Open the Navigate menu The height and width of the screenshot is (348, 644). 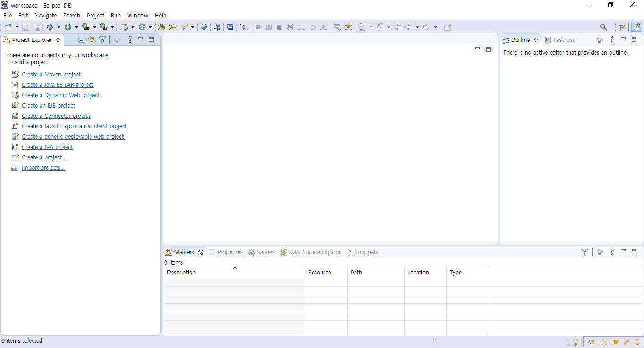pyautogui.click(x=45, y=16)
